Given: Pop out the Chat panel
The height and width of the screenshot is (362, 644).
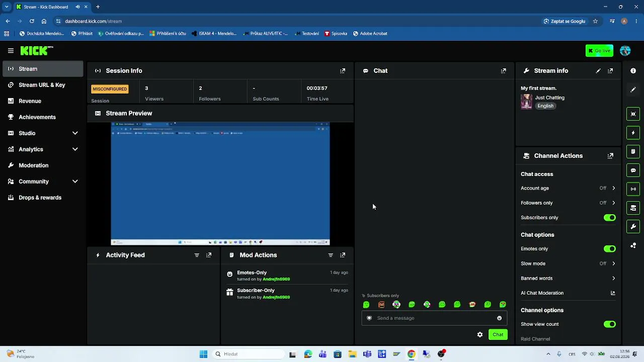Looking at the screenshot, I should [x=503, y=71].
